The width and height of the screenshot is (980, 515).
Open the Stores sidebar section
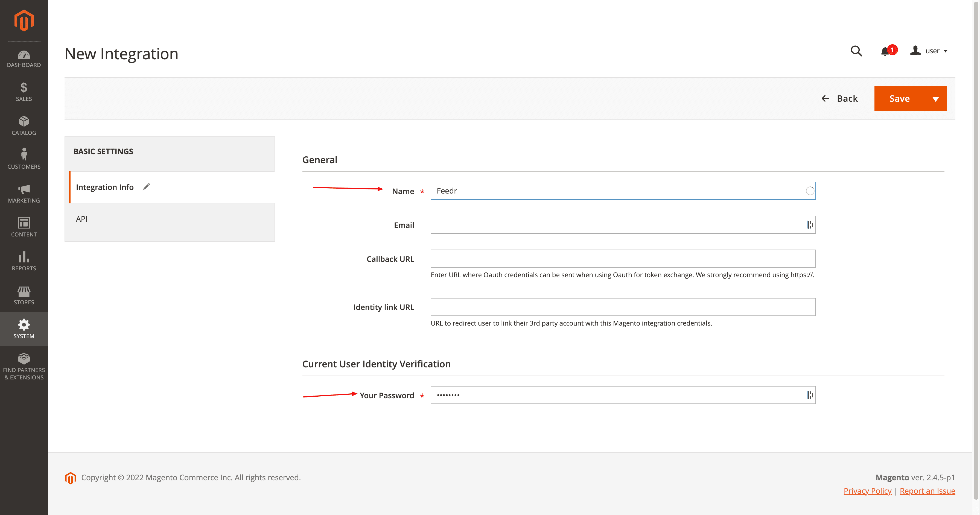coord(24,295)
